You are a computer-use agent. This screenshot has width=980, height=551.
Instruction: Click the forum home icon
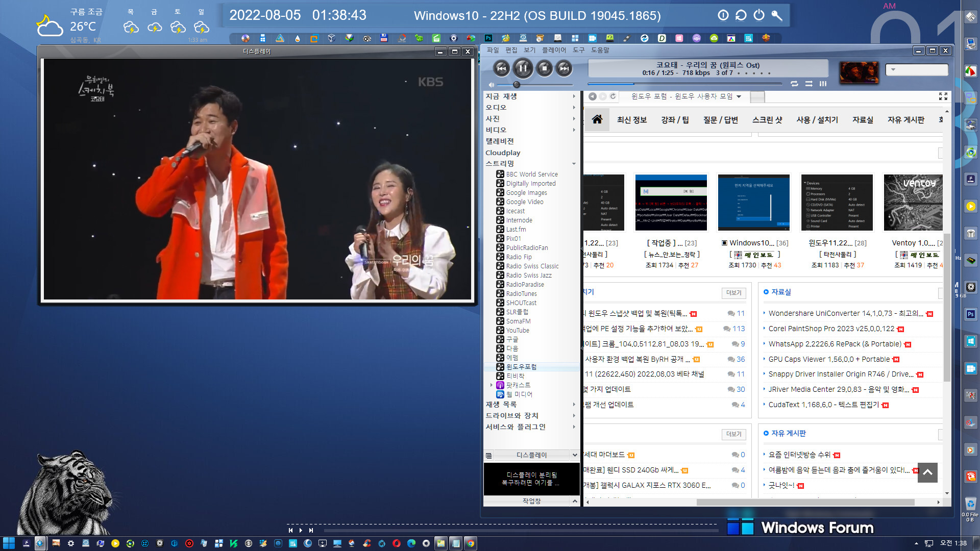pos(597,120)
